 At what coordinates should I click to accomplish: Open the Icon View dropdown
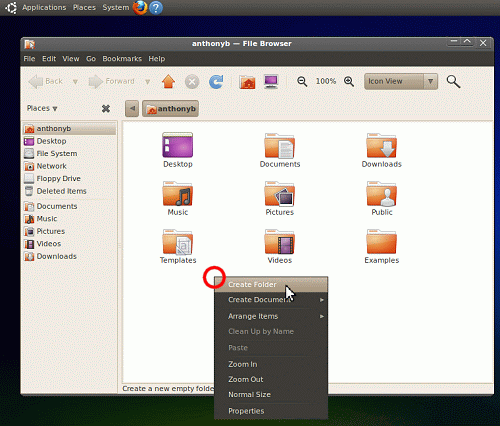(x=401, y=81)
